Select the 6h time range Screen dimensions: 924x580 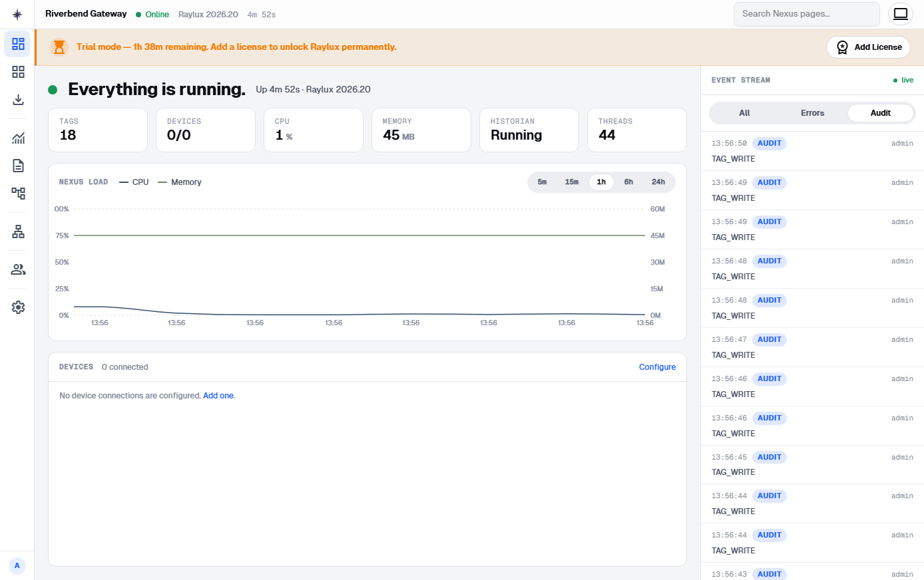tap(628, 182)
